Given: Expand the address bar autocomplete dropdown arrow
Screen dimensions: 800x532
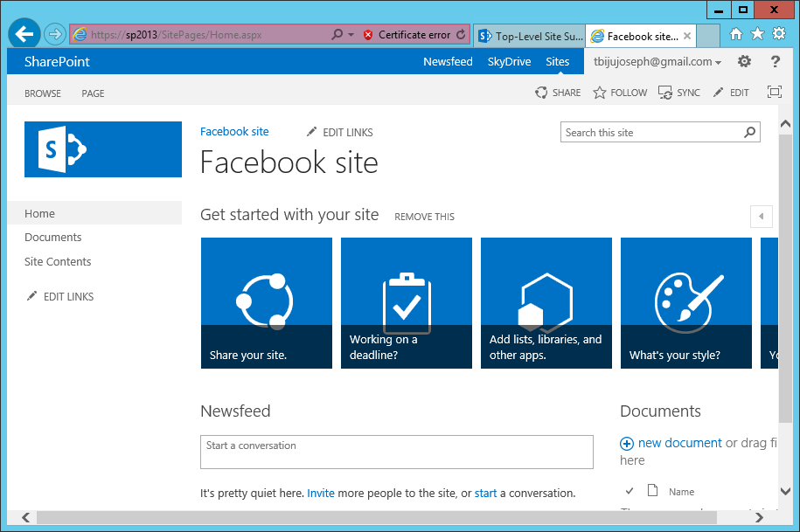Looking at the screenshot, I should coord(351,35).
